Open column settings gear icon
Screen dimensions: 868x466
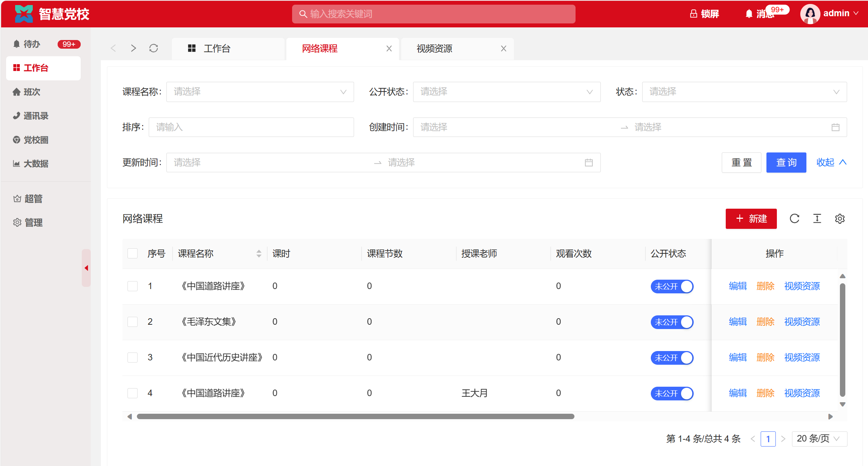pos(840,219)
